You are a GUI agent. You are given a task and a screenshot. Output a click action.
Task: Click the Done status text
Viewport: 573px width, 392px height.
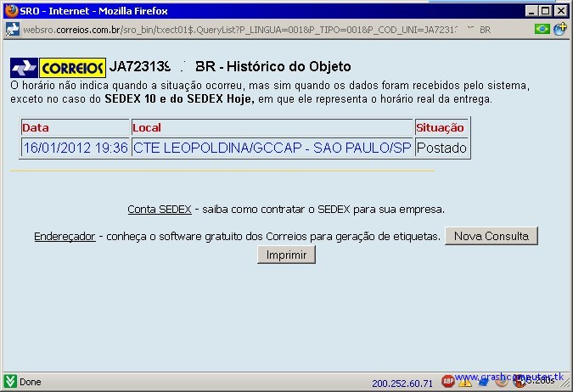click(x=31, y=382)
